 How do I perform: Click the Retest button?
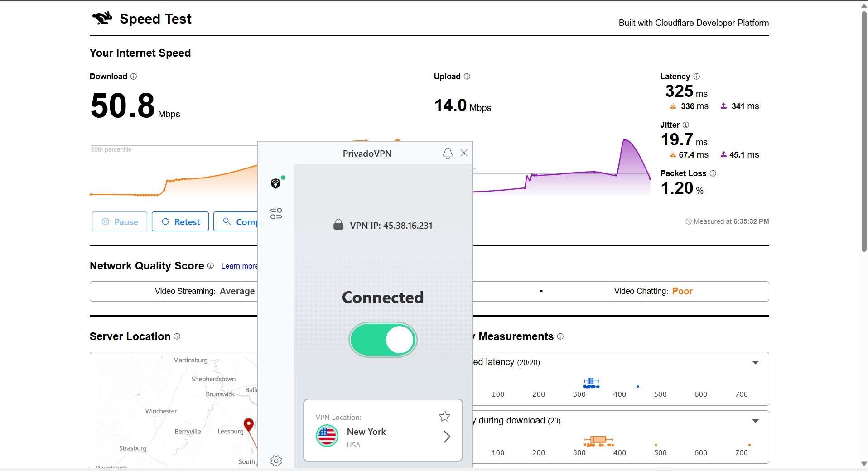coord(180,221)
